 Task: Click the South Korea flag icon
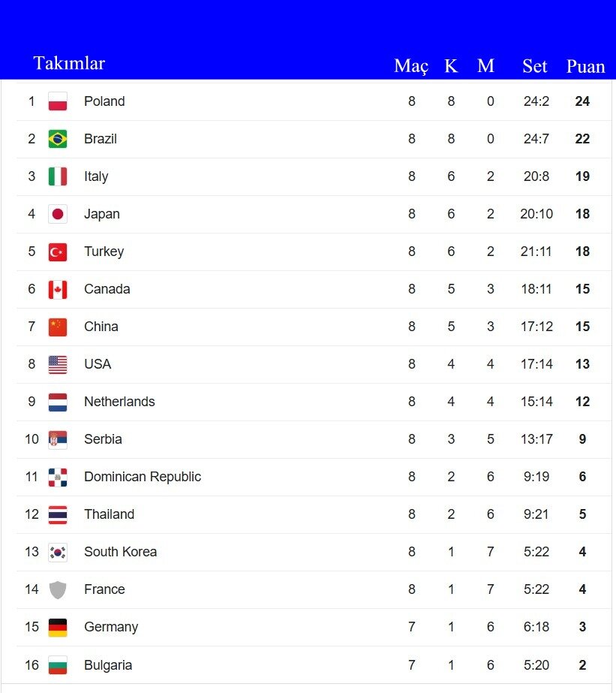point(58,552)
